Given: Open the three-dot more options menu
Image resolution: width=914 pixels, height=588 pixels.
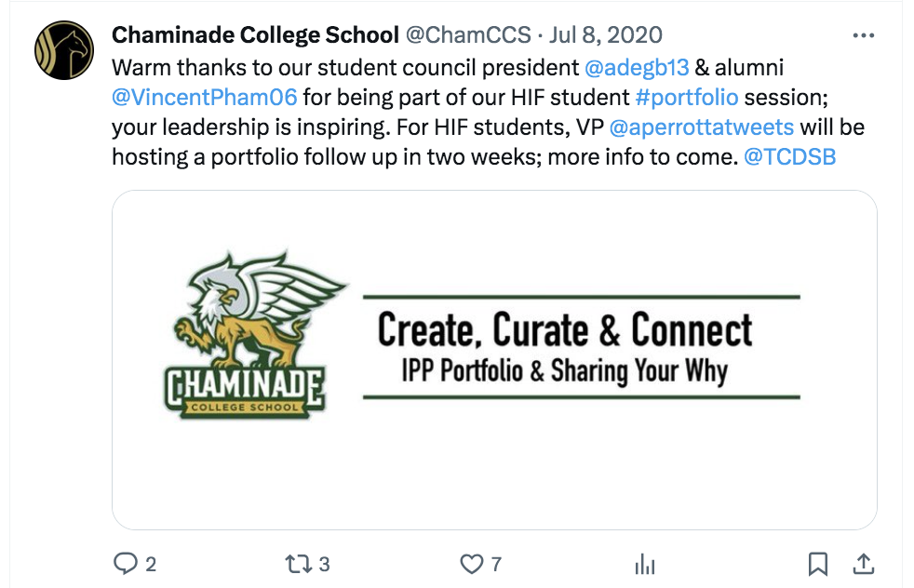Looking at the screenshot, I should [x=863, y=36].
